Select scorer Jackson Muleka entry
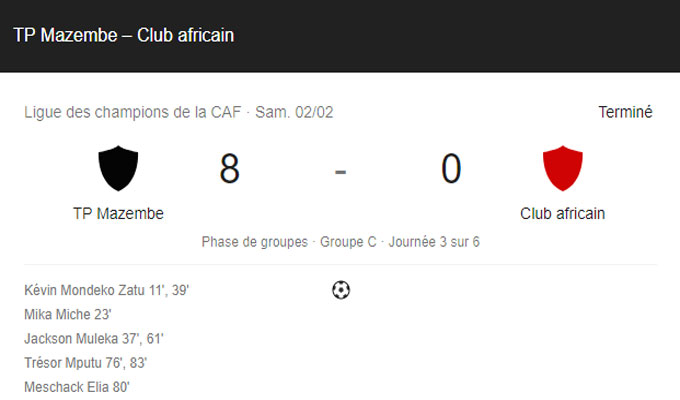 94,338
